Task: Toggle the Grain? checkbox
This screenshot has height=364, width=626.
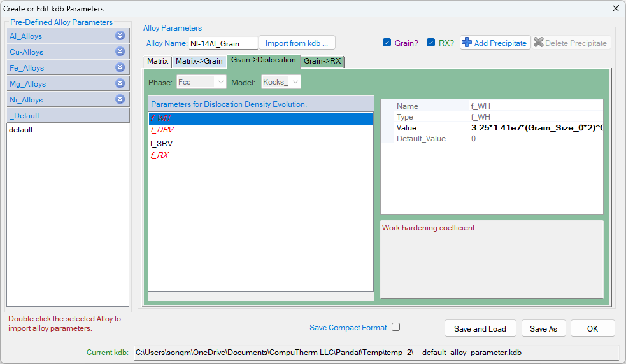Action: click(x=387, y=43)
